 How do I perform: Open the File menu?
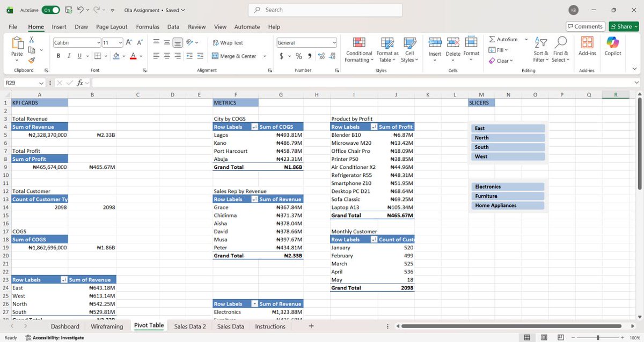tap(13, 27)
